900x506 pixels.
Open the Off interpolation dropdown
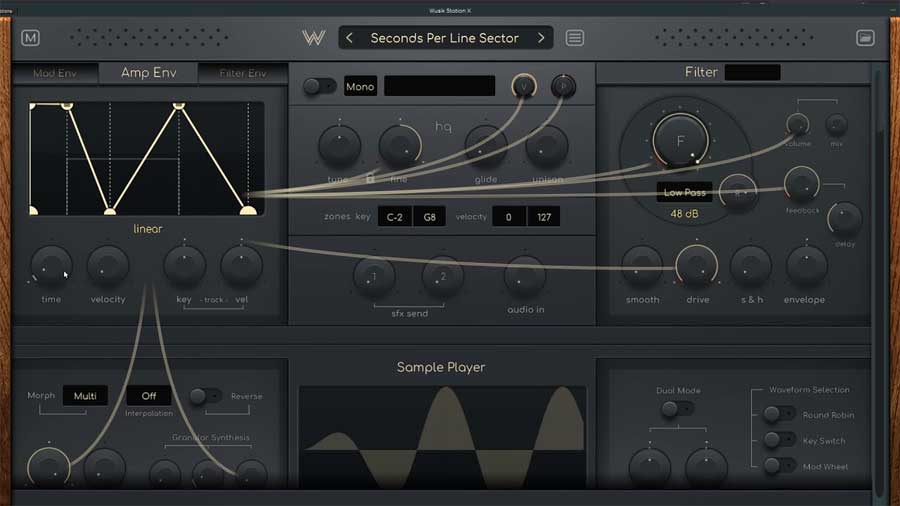coord(149,396)
